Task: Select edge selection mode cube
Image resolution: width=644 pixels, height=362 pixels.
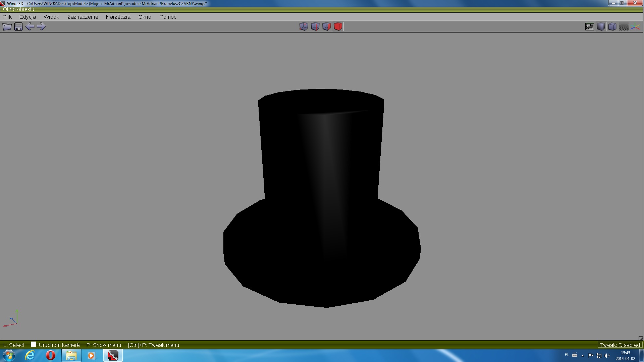Action: [x=315, y=26]
